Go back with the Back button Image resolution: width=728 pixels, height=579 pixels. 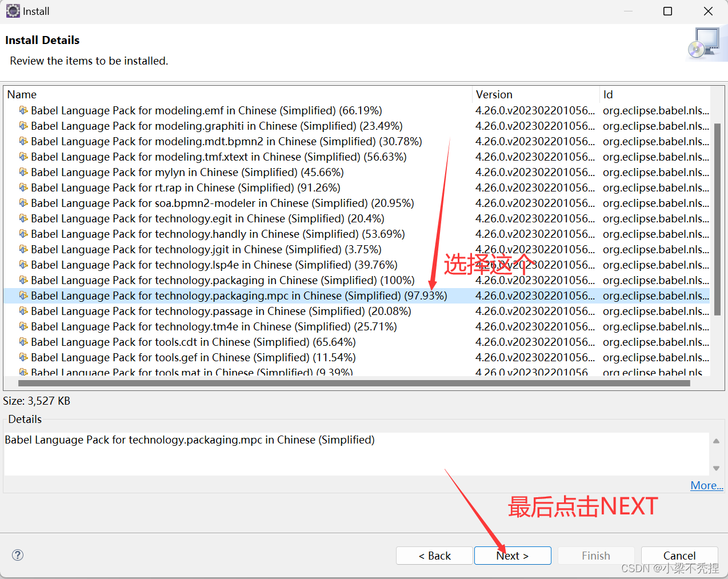pos(434,556)
